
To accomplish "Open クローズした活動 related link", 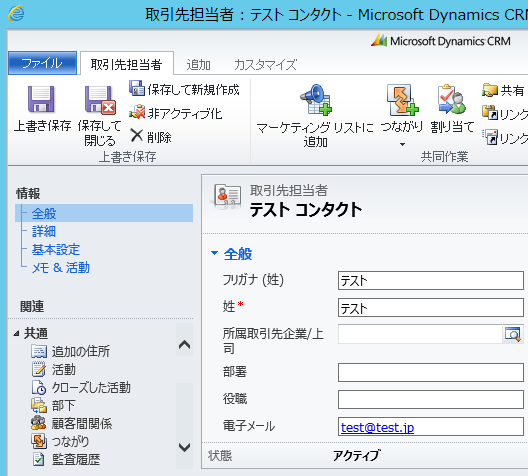I will 91,387.
